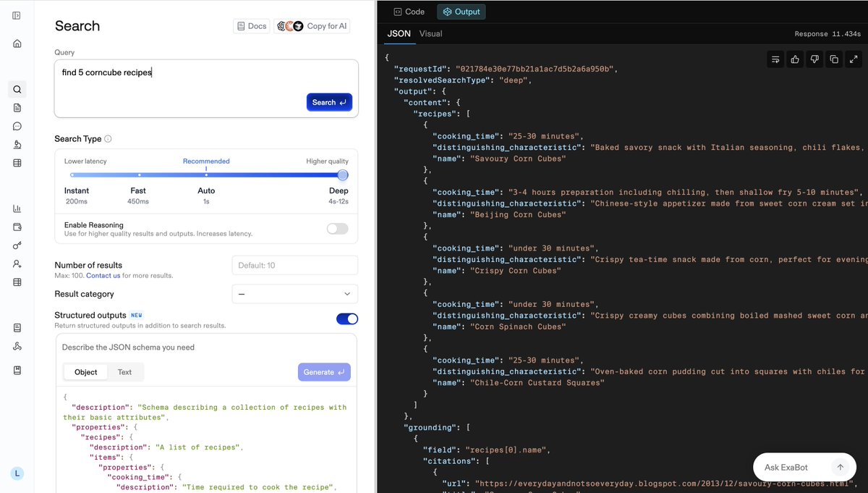Screen dimensions: 868x493
Task: Click the JSON schema description field
Action: [206, 347]
